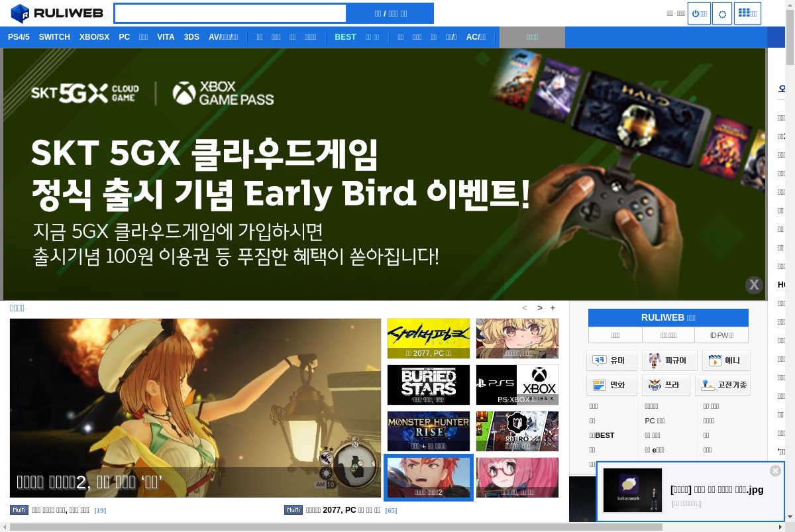Open the 프라 board with robot icon
Screen dimensions: 795x532
click(666, 385)
